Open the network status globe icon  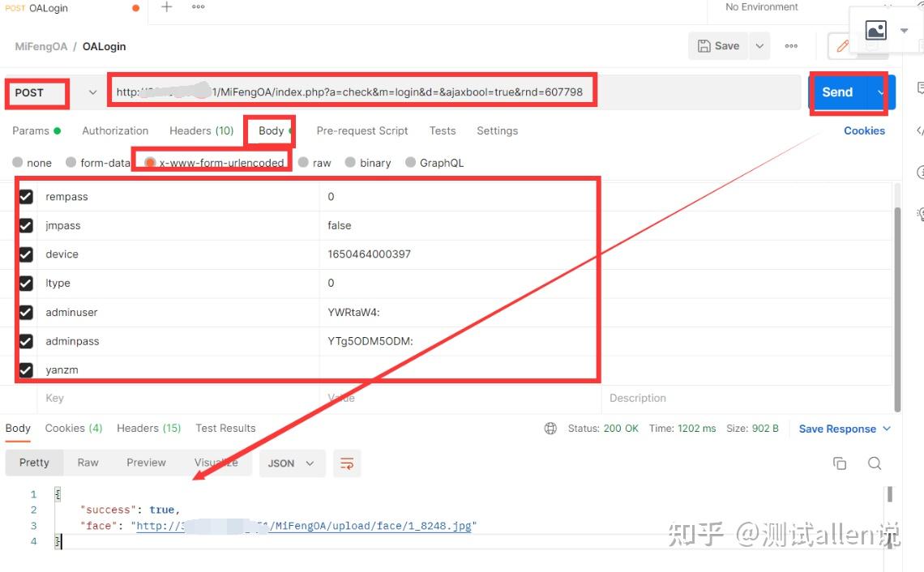tap(550, 428)
